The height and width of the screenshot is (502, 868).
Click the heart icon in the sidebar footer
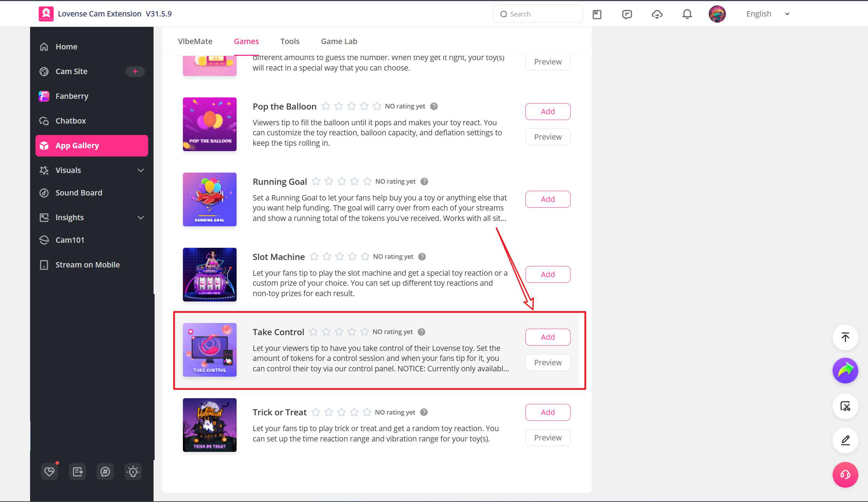(x=49, y=472)
